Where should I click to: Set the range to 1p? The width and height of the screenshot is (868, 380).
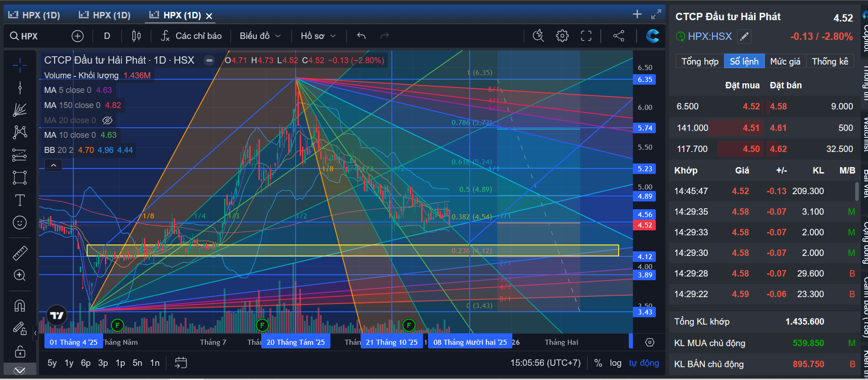tap(120, 363)
